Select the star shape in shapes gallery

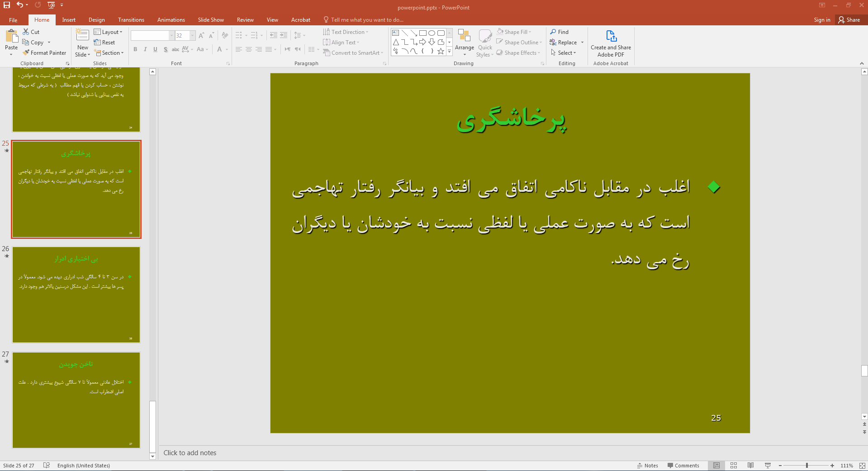(x=441, y=51)
